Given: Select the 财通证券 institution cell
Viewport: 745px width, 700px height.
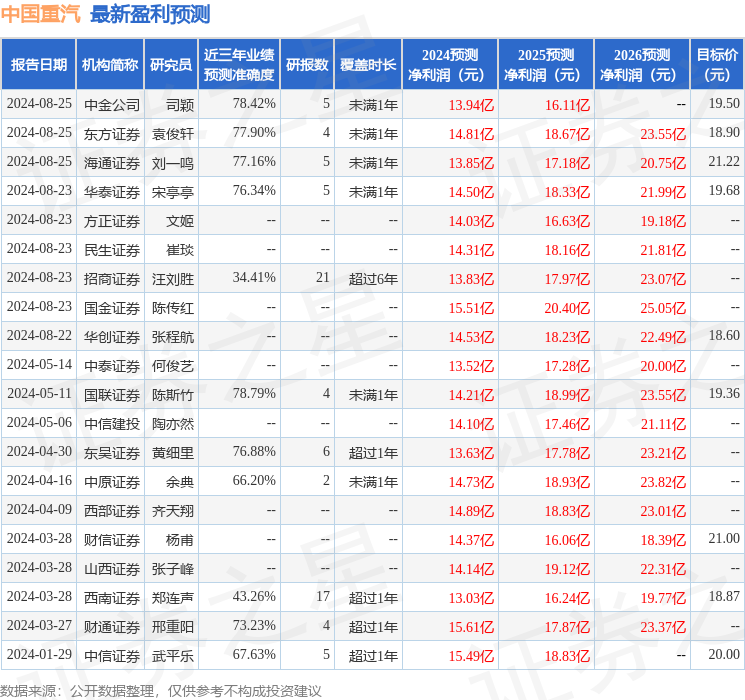Looking at the screenshot, I should (x=112, y=627).
